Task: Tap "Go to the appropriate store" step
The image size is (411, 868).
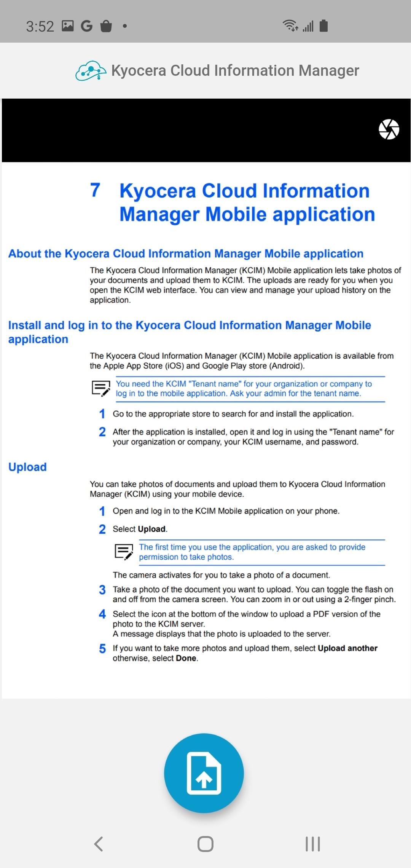Action: coord(233,414)
